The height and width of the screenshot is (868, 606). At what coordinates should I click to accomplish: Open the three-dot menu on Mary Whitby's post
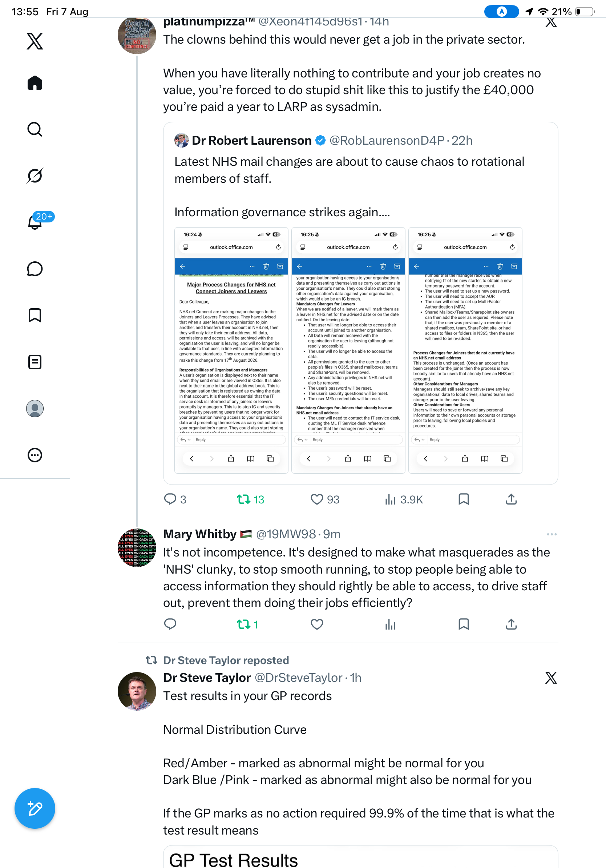[x=552, y=534]
